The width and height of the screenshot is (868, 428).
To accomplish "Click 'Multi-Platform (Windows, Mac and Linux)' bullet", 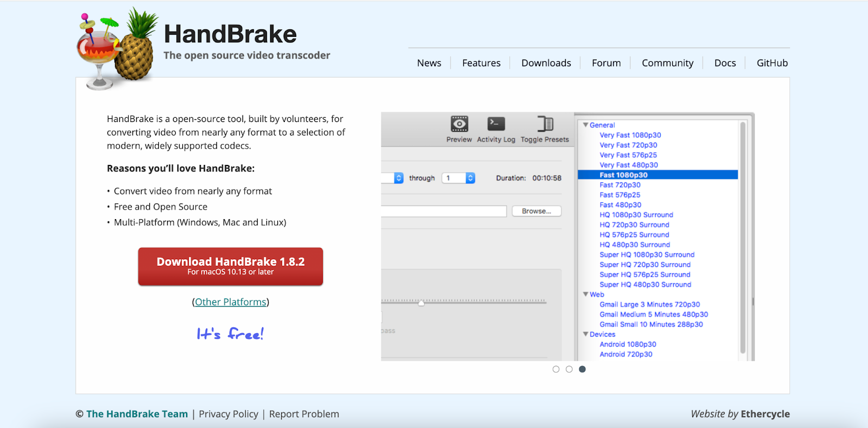I will 200,222.
